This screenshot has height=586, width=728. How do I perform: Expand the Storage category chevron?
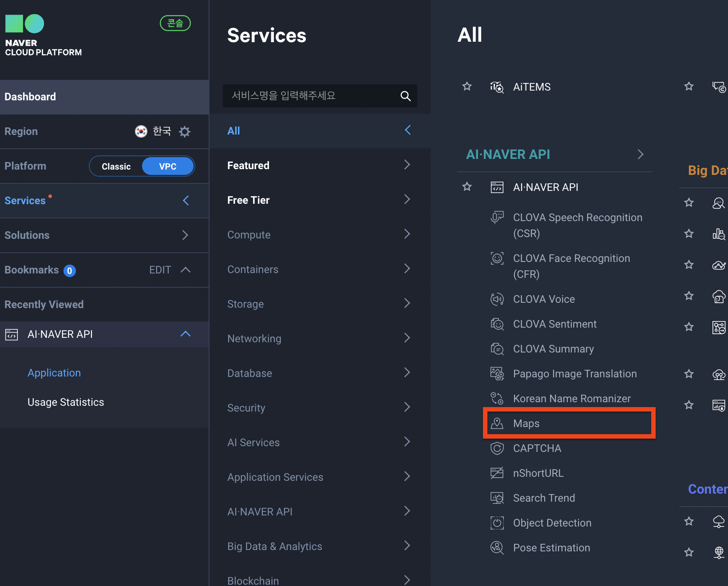pyautogui.click(x=407, y=303)
